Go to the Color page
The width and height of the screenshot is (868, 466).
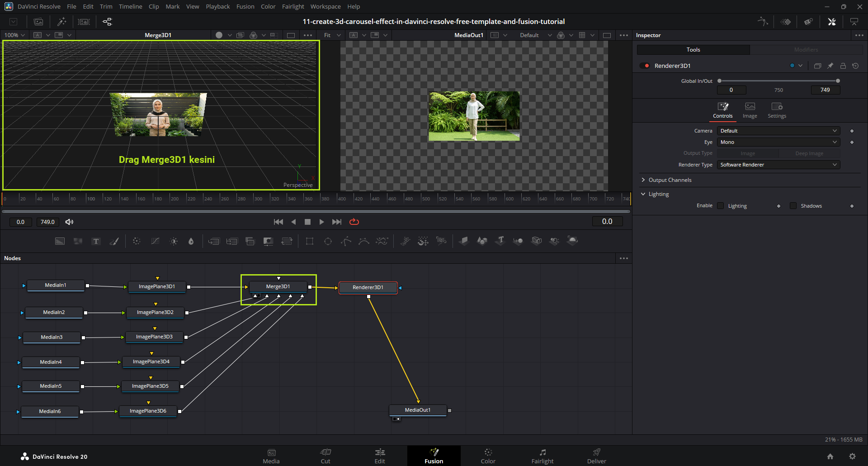pos(488,456)
